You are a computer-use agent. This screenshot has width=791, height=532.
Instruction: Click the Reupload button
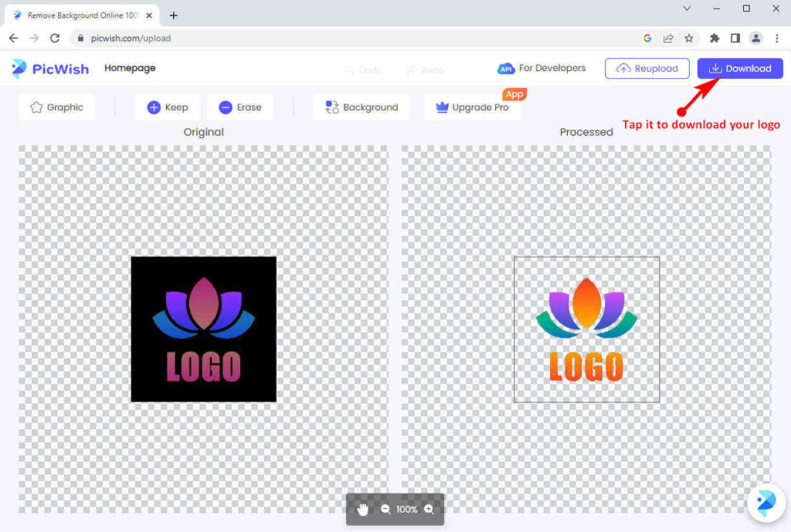click(647, 69)
